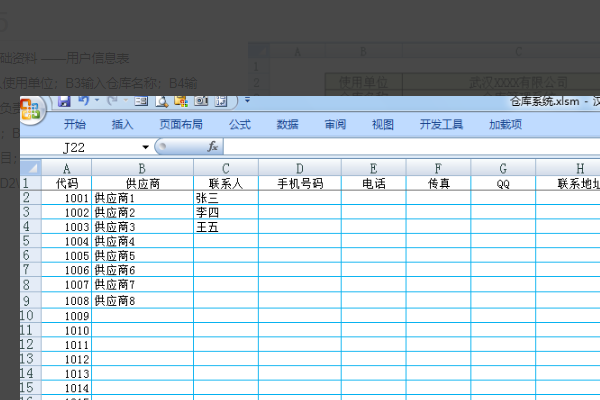This screenshot has width=600, height=400.
Task: Click the yellow folder icon with colored squares
Action: pos(181,101)
